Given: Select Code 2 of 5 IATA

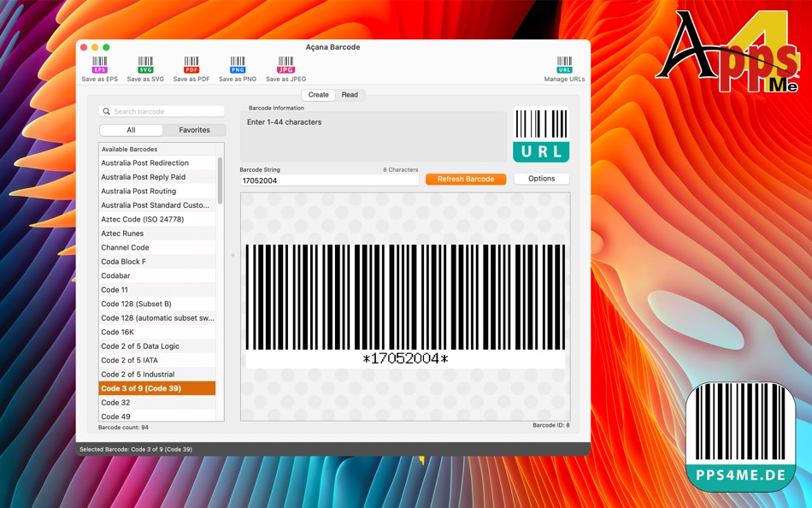Looking at the screenshot, I should (157, 360).
